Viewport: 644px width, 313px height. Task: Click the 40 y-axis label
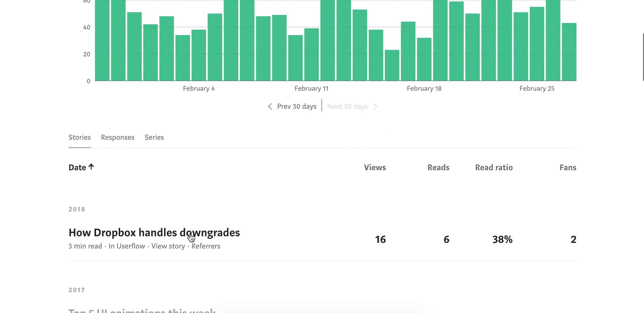[87, 28]
